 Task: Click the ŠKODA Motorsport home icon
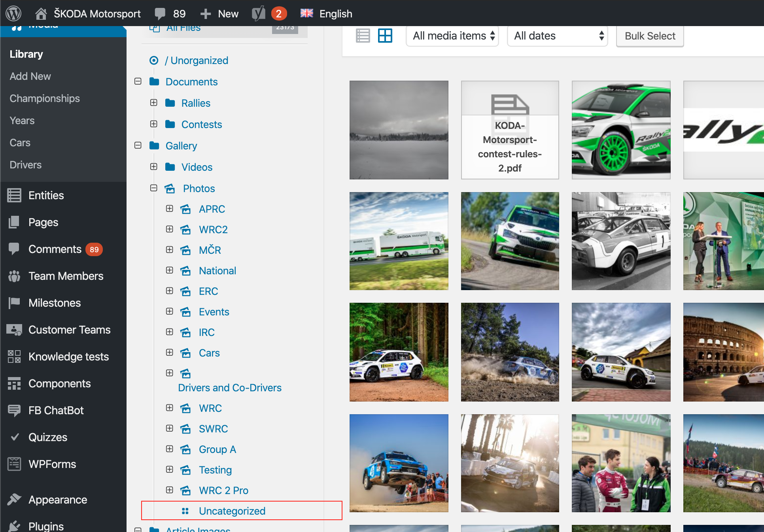(41, 14)
